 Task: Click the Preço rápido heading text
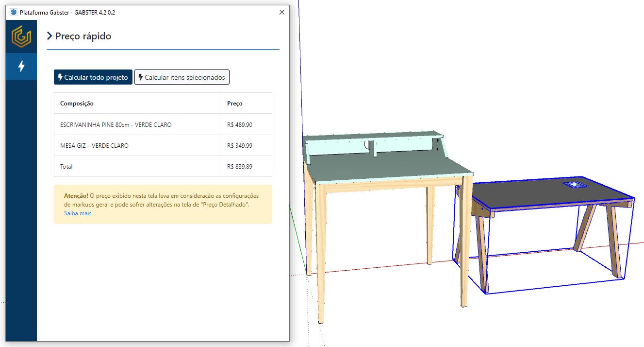click(83, 36)
